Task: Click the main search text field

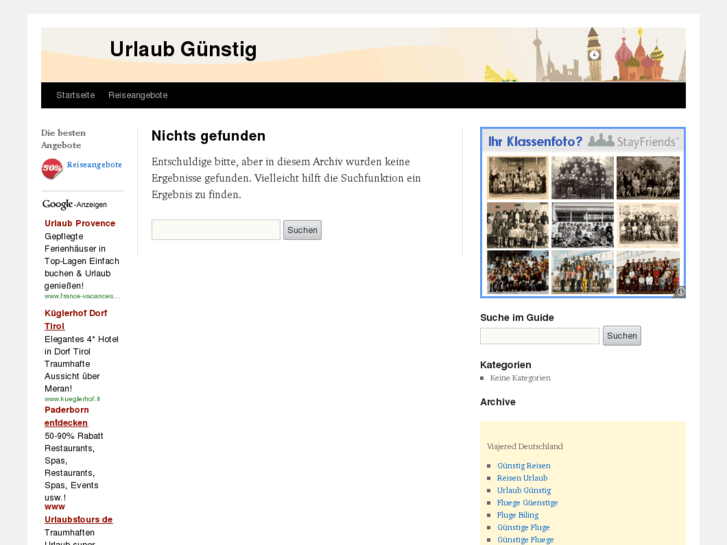Action: (x=216, y=230)
